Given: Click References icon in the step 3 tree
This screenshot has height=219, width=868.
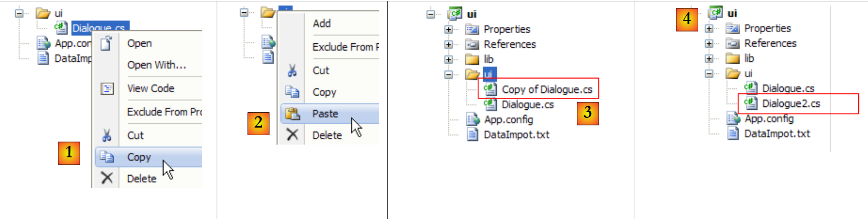Looking at the screenshot, I should (472, 44).
